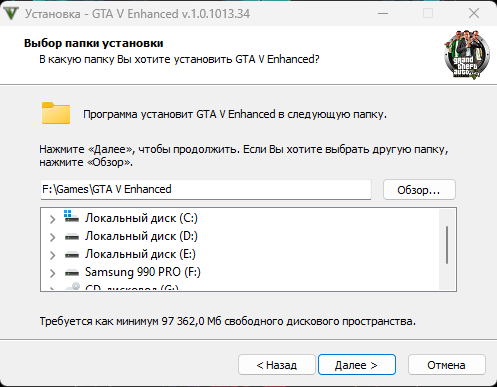The height and width of the screenshot is (387, 497).
Task: Select the Local Disk (D:) drive icon
Action: (x=72, y=237)
